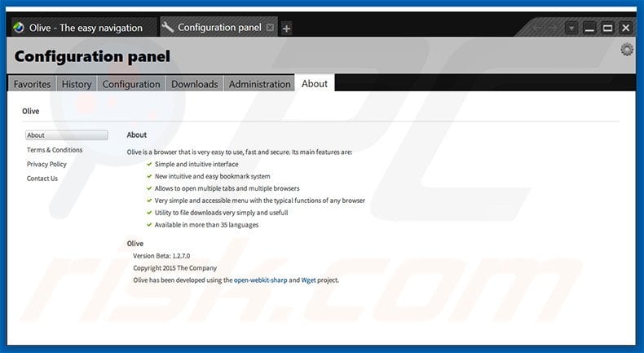Minimize the Olive browser window

(589, 28)
